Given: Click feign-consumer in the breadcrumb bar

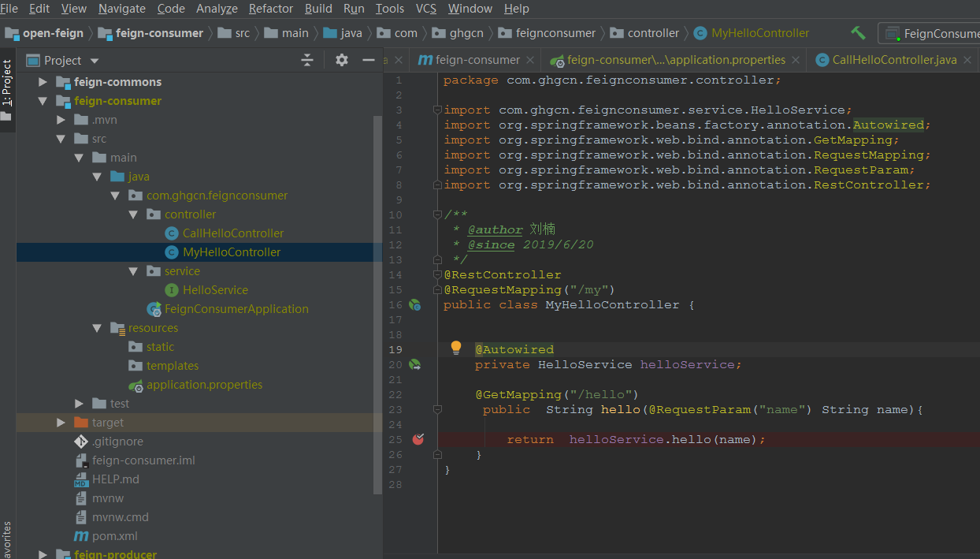Looking at the screenshot, I should point(159,33).
